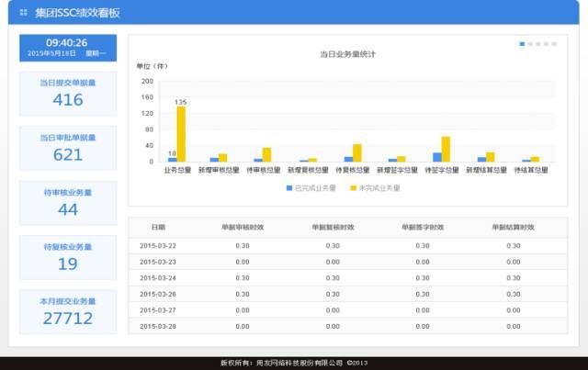The width and height of the screenshot is (588, 370).
Task: Click 单据签字时效 value in 2015-03-26 row
Action: point(423,295)
